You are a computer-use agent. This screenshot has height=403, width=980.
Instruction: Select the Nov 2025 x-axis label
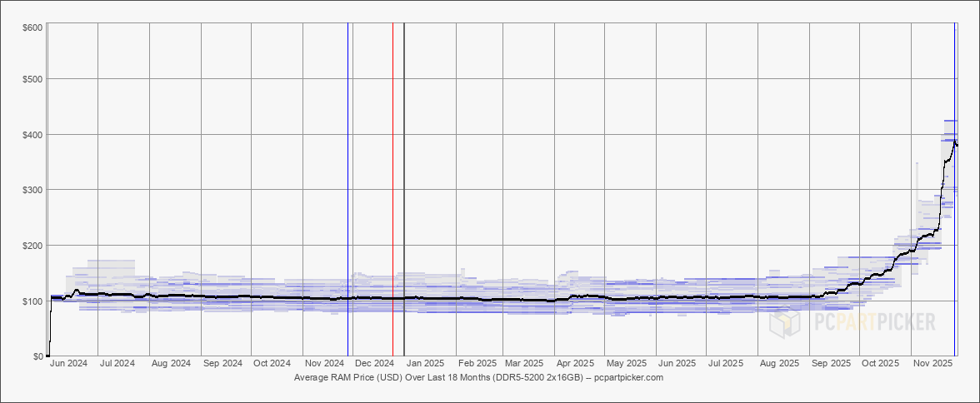click(x=933, y=364)
